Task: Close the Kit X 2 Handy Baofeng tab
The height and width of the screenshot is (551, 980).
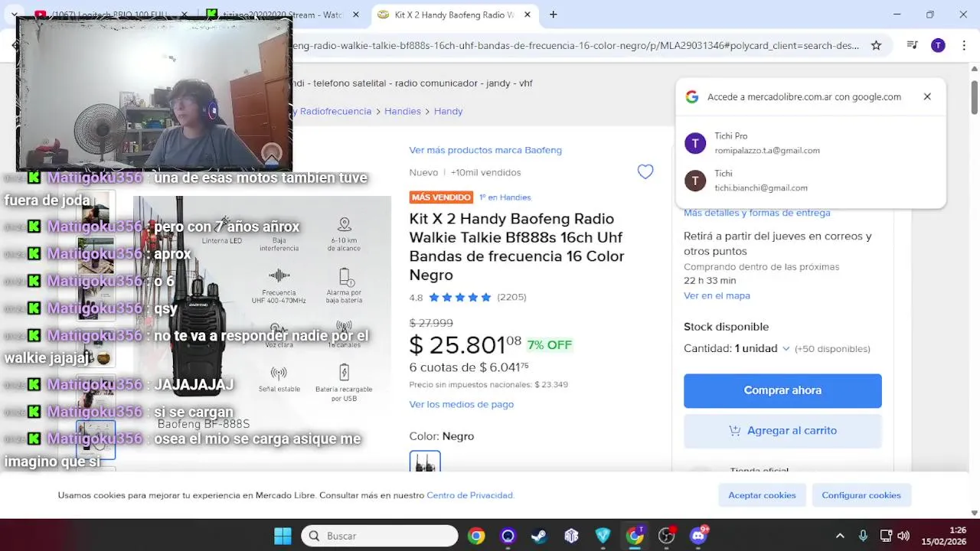Action: click(528, 15)
